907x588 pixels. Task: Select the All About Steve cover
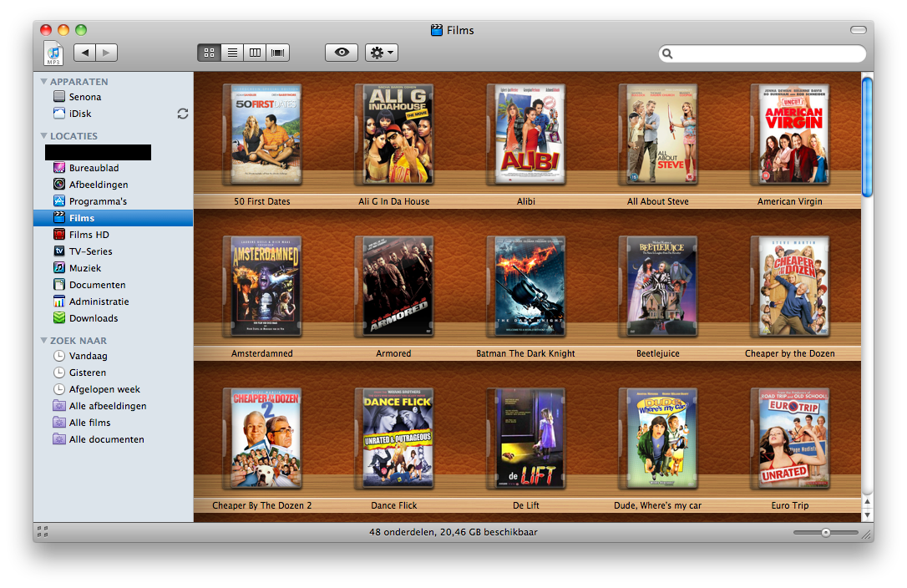click(x=657, y=134)
